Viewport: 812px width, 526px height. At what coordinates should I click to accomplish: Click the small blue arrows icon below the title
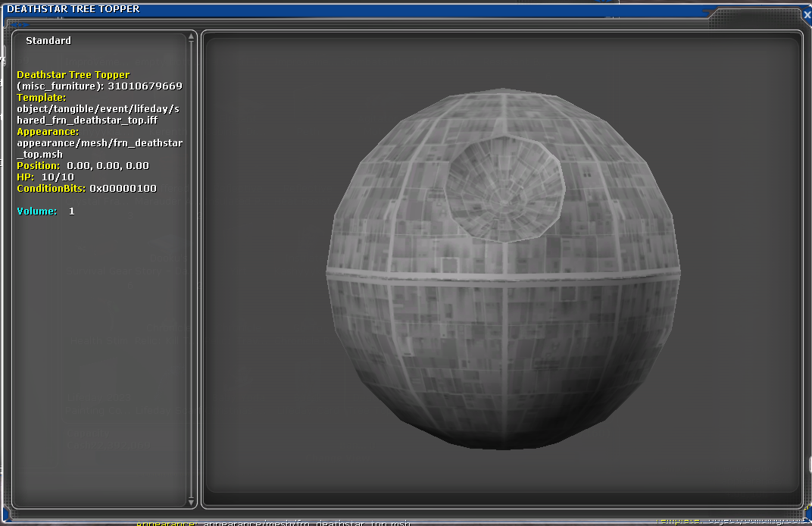20,24
